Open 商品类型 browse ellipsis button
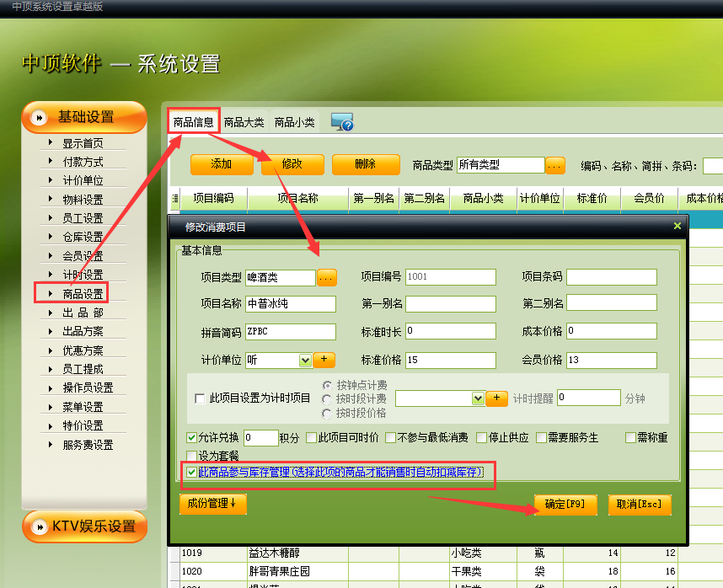This screenshot has width=723, height=588. click(x=555, y=166)
